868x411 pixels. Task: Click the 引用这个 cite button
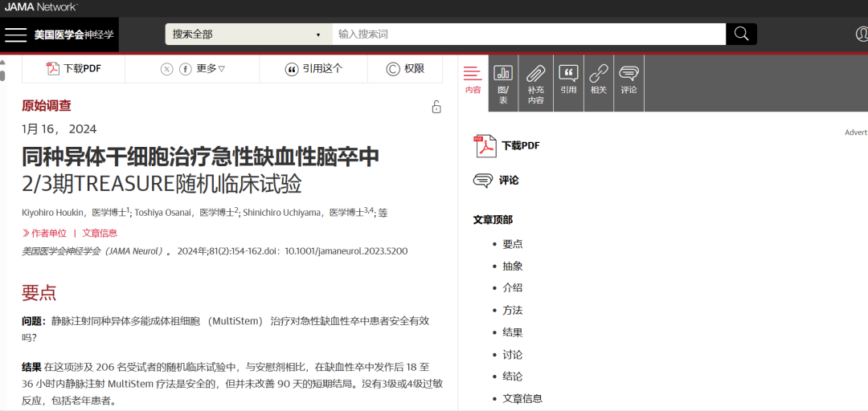tap(313, 68)
